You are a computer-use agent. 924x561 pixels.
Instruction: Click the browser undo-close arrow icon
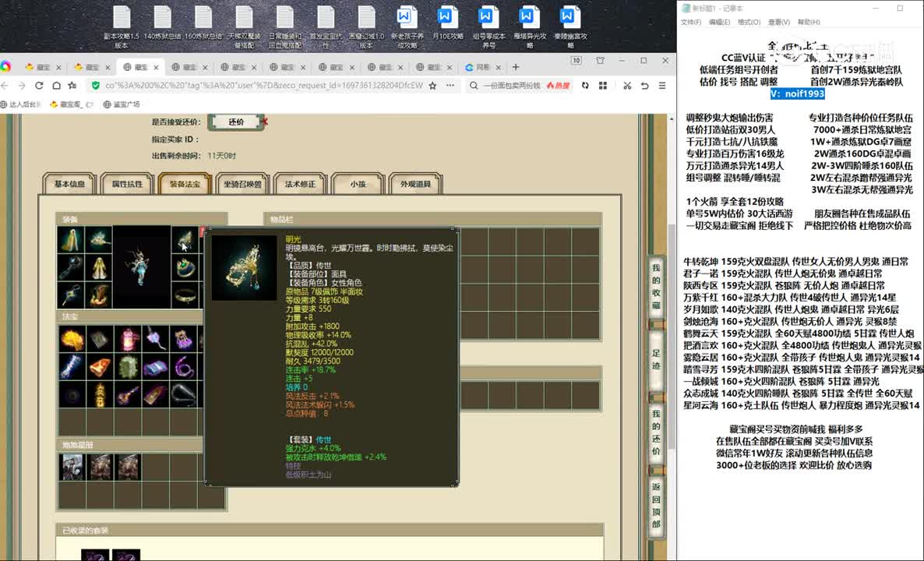click(x=644, y=86)
